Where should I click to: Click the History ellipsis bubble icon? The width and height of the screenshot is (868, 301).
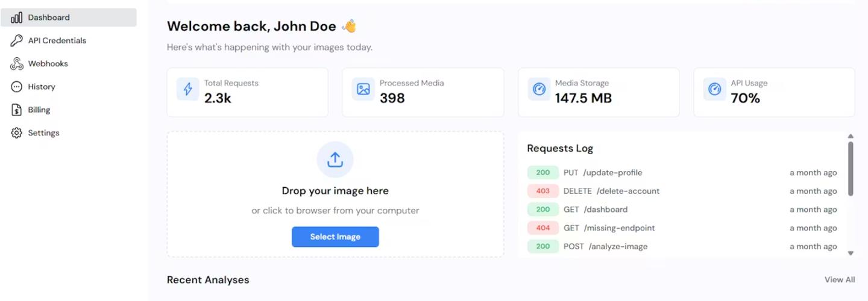pos(17,87)
